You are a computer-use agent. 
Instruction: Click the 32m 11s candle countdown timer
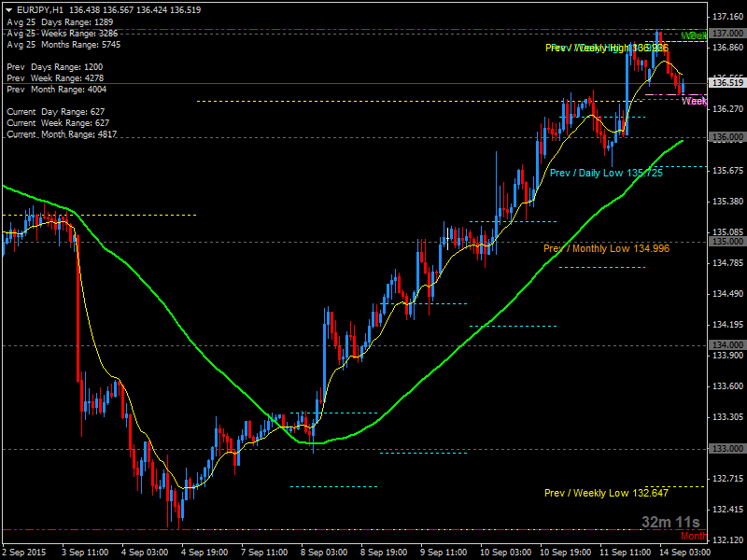[669, 522]
